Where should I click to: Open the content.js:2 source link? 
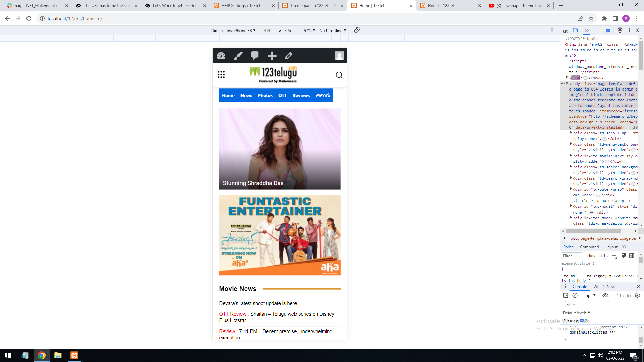tap(614, 327)
